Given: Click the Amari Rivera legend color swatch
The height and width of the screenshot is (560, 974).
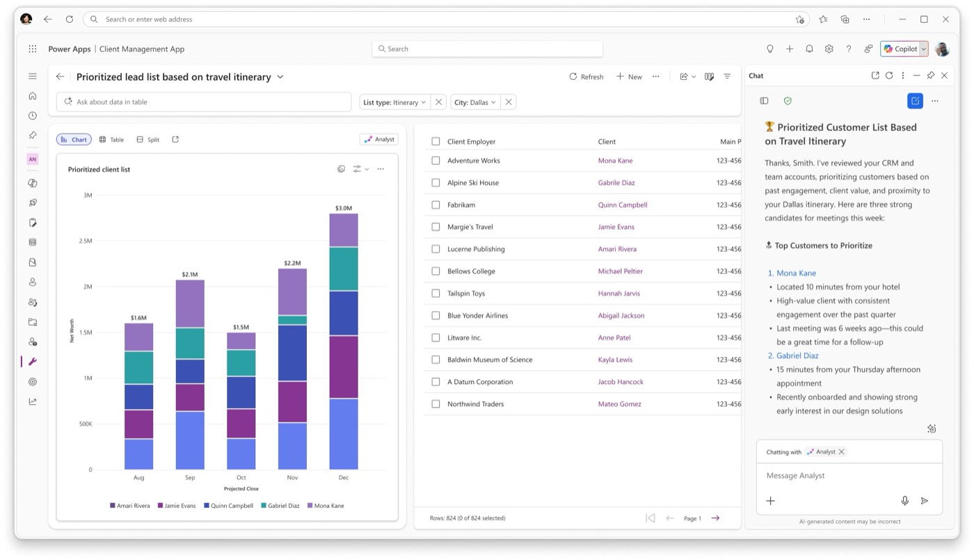Looking at the screenshot, I should pyautogui.click(x=113, y=506).
